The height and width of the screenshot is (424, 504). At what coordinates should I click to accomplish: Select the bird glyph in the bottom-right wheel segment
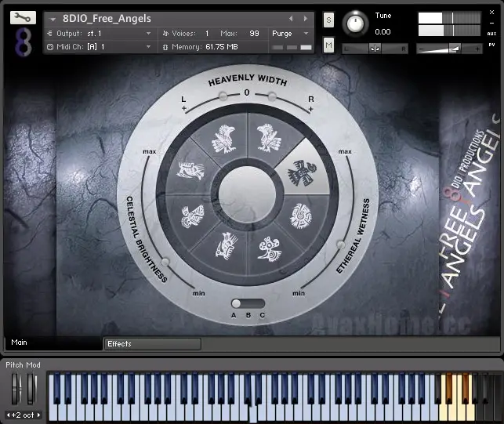[270, 249]
